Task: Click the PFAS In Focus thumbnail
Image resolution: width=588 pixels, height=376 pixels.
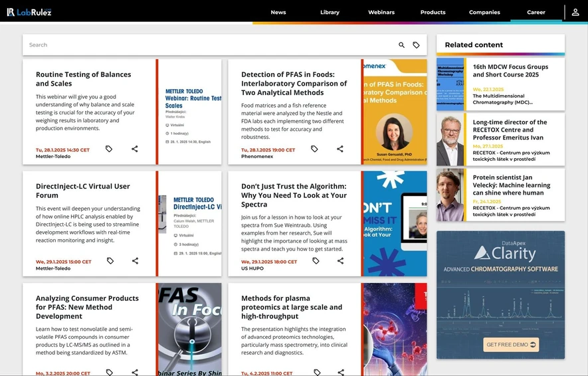Action: [190, 329]
